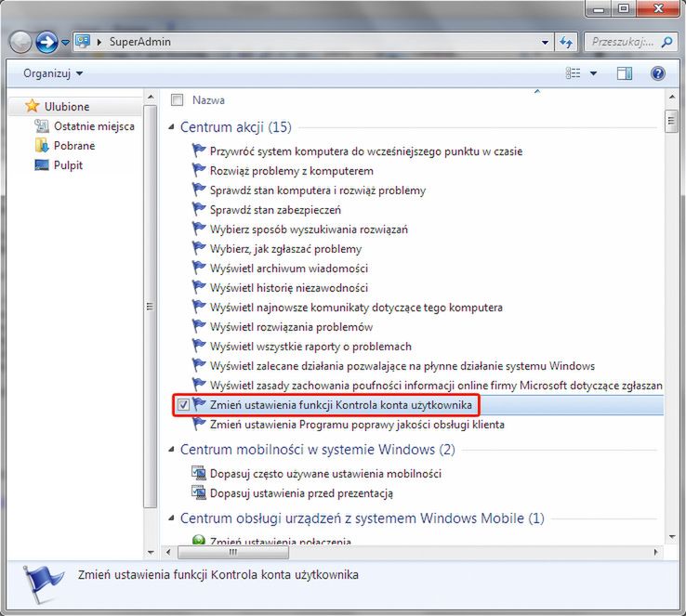Screen dimensions: 686x616
Task: Collapse Centrum mobilności w systemie Windows group
Action: 171,450
